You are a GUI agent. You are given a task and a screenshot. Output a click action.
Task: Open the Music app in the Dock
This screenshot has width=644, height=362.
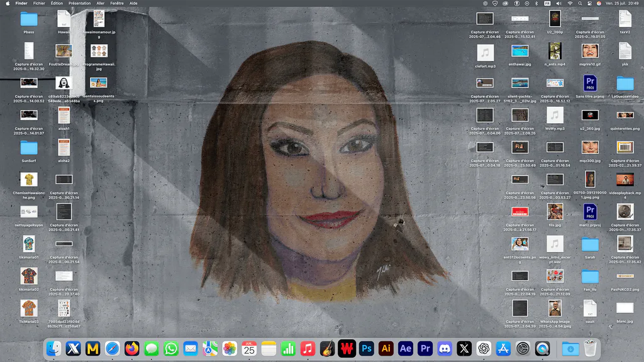click(x=308, y=349)
